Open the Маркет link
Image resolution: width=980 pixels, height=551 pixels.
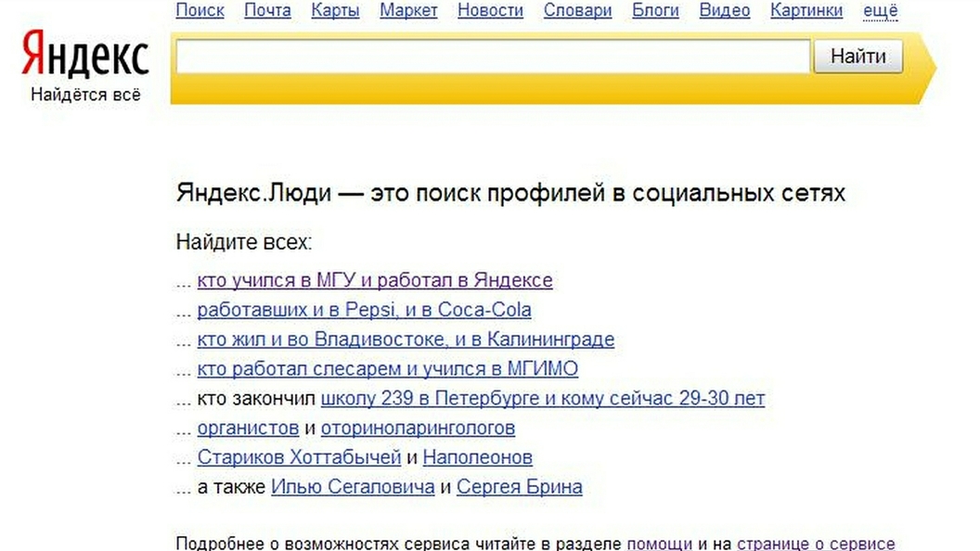(x=408, y=10)
